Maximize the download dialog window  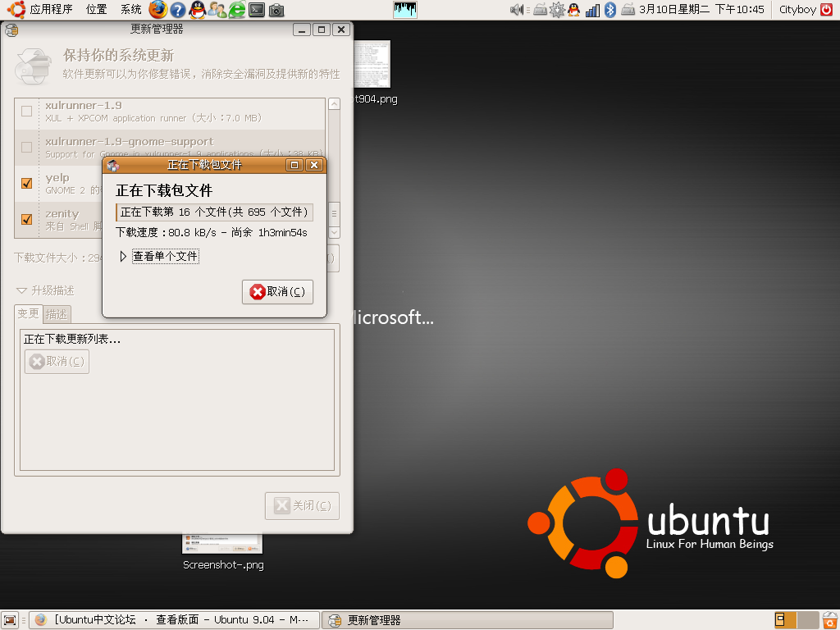tap(294, 165)
